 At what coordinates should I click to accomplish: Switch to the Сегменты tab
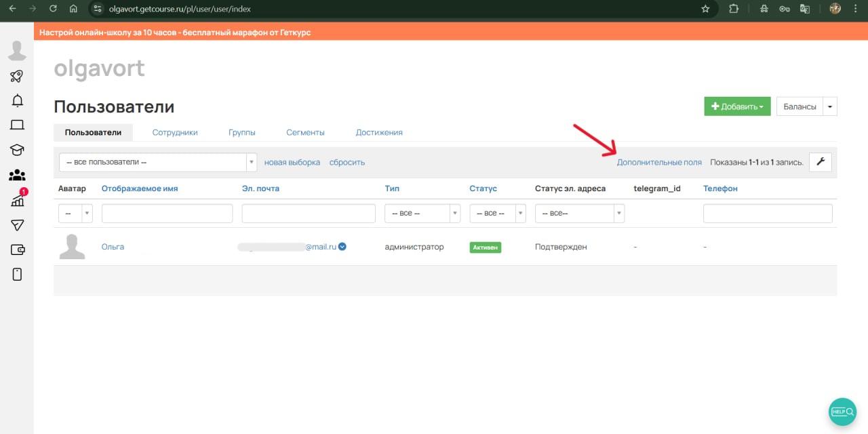coord(305,132)
